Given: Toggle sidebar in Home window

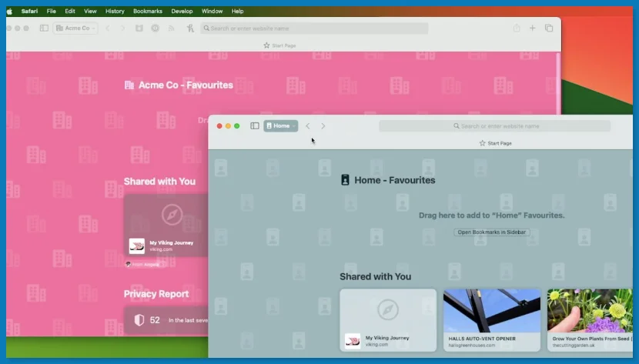Looking at the screenshot, I should click(x=255, y=125).
